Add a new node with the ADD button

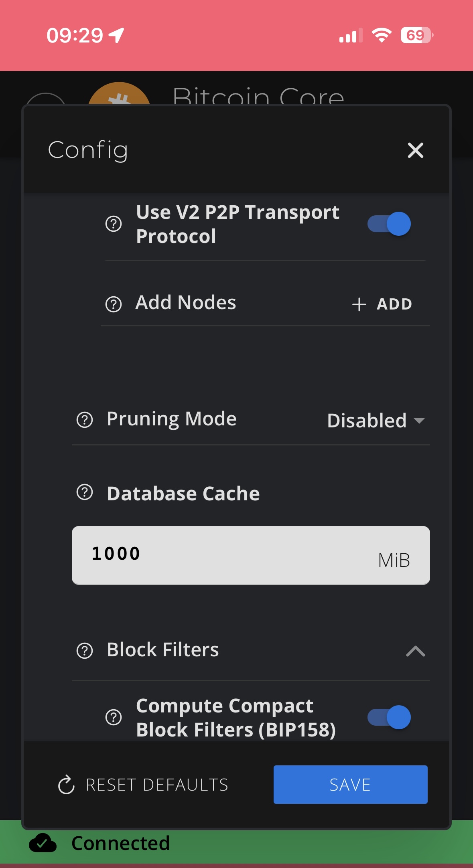pyautogui.click(x=382, y=304)
